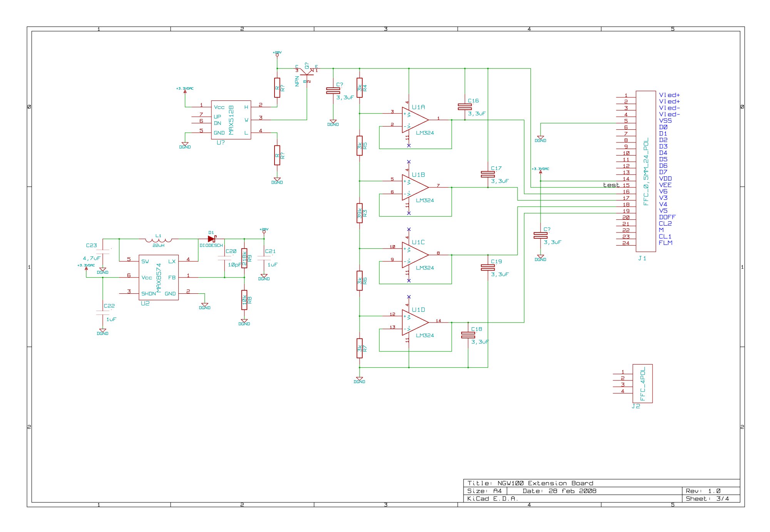Select capacitor C23 symbol

pos(103,251)
